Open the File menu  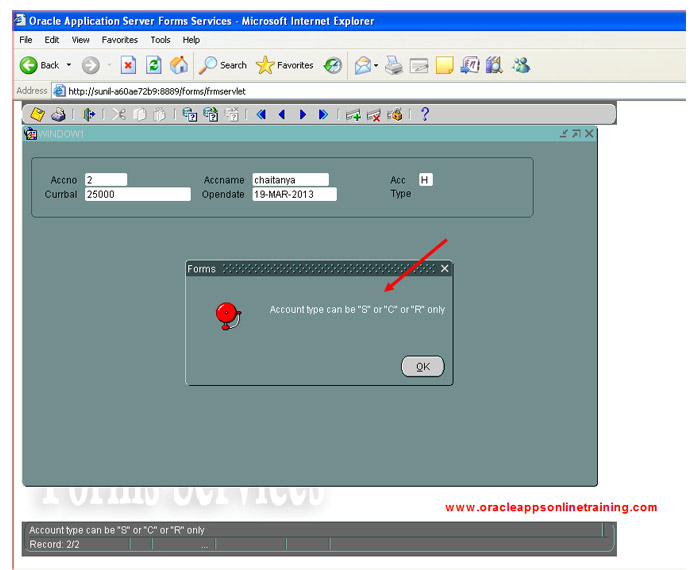26,40
